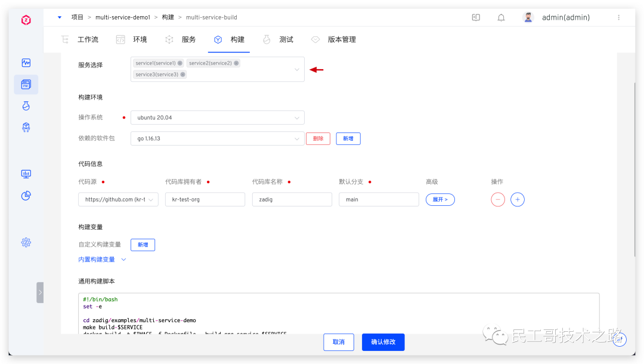
Task: Open the documentation book icon
Action: tap(476, 17)
